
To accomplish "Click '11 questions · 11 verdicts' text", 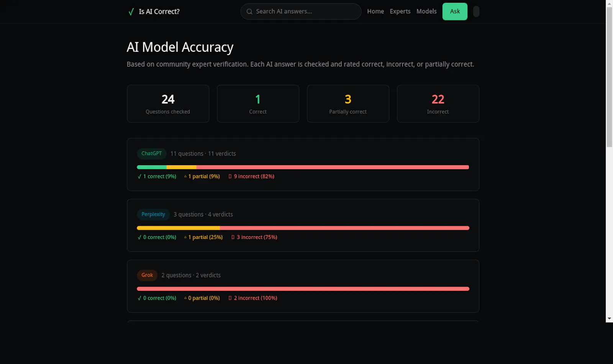I will (203, 154).
